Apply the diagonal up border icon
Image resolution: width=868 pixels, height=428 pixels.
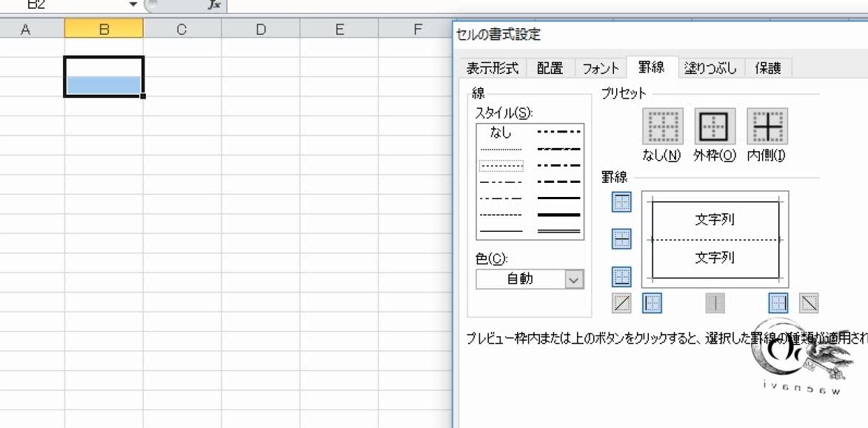click(x=621, y=302)
